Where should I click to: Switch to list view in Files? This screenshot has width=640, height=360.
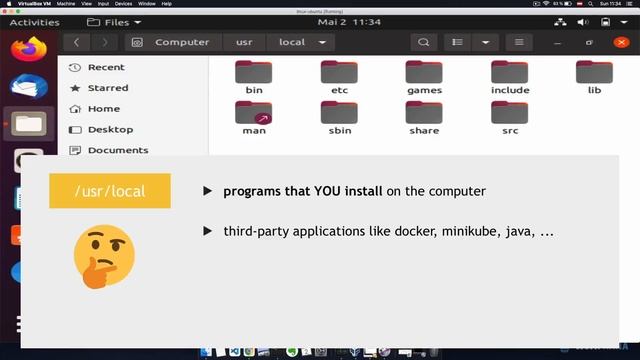click(458, 42)
